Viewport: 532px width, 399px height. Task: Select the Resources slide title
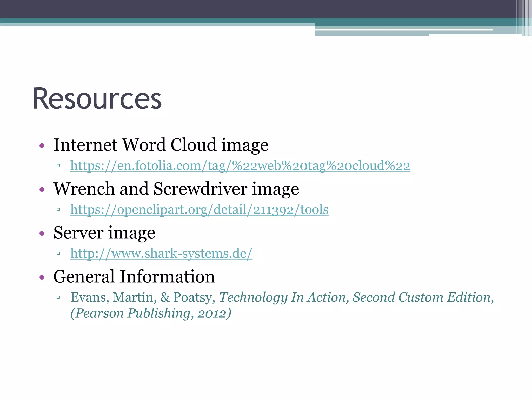(x=97, y=99)
